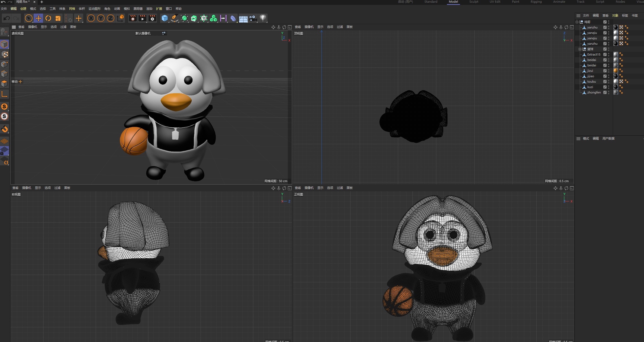Open the Object Manager hamburger menu
This screenshot has height=342, width=644.
coord(578,15)
